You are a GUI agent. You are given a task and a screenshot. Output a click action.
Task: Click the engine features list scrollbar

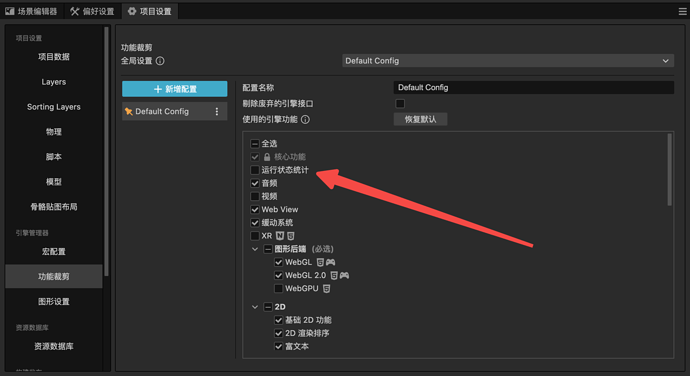(x=669, y=170)
